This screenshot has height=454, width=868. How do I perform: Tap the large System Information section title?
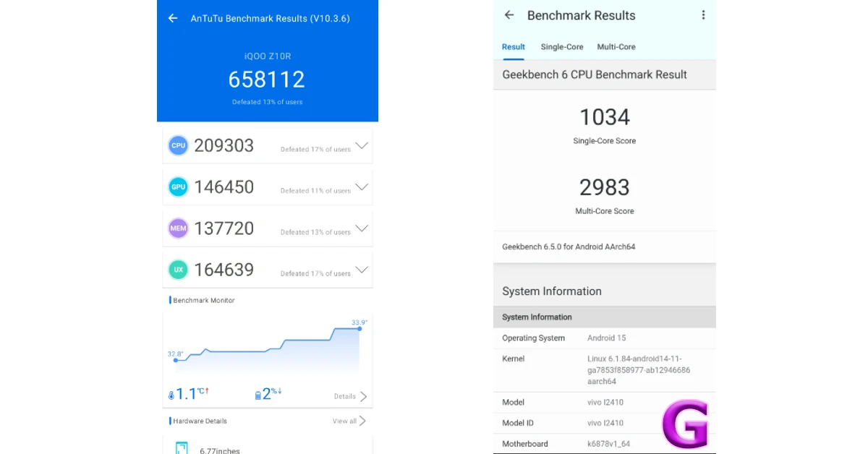tap(552, 291)
